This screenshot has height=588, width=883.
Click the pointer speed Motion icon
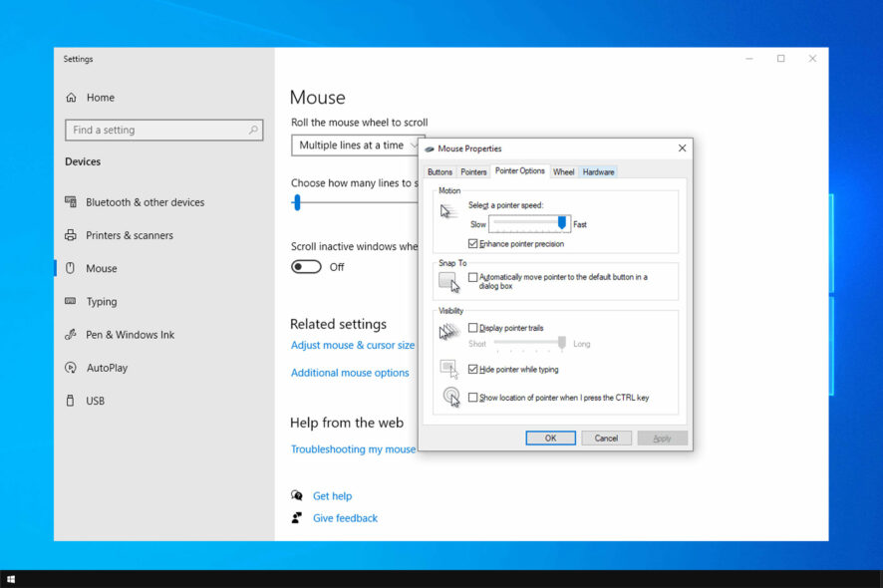click(x=448, y=213)
